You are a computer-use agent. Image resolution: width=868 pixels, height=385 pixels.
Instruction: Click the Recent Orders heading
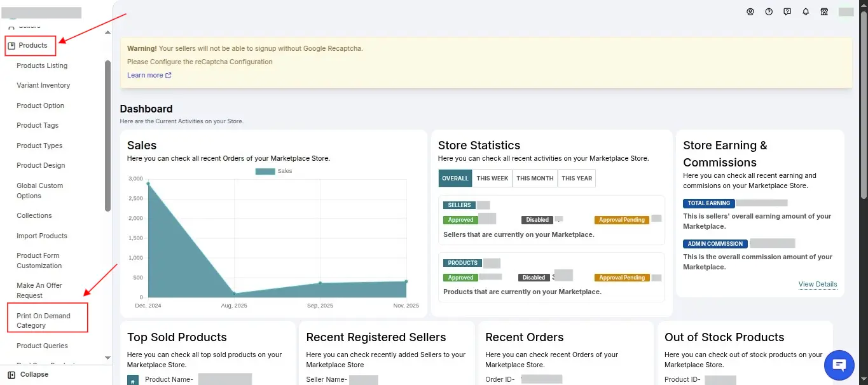coord(524,337)
